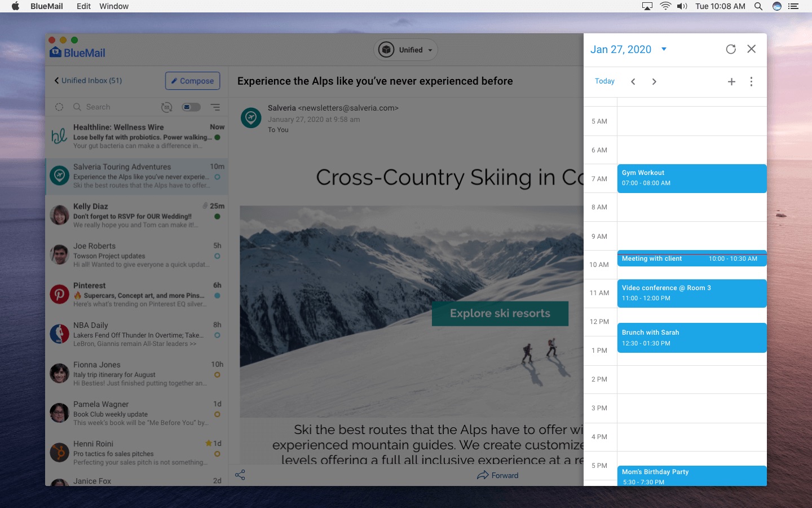Image resolution: width=812 pixels, height=508 pixels.
Task: Open the Gym Workout event
Action: (692, 178)
